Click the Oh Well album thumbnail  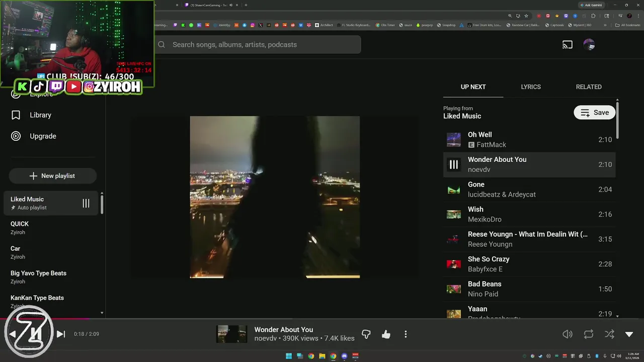pos(454,140)
